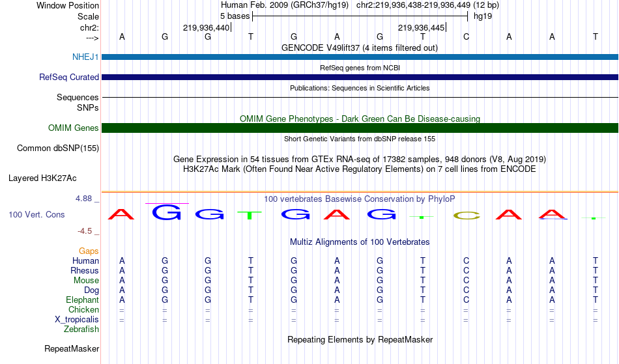Click the RefSeq Curated track label

coord(69,77)
